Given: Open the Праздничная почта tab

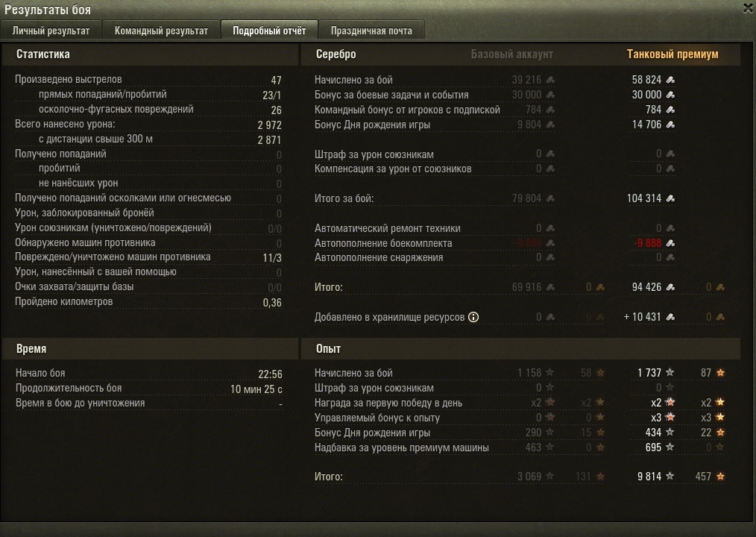Looking at the screenshot, I should 371,31.
